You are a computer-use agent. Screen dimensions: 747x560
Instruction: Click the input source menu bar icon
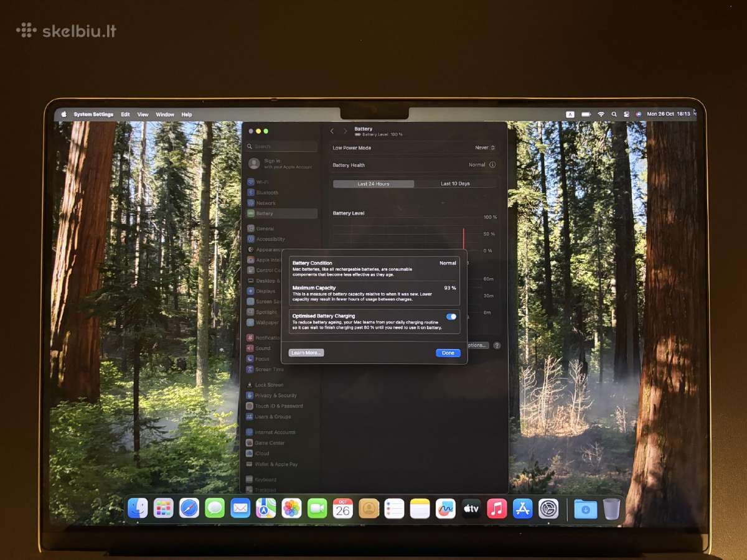(570, 114)
